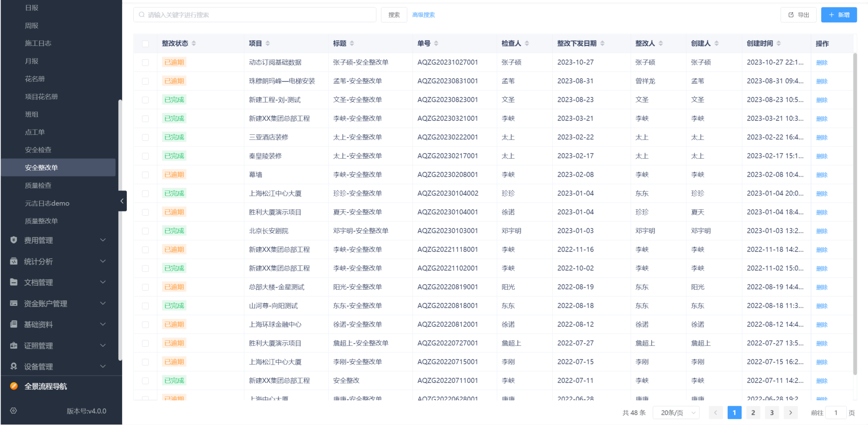Click the settings gear at bottom left
Viewport: 868px width, 425px height.
[x=13, y=411]
